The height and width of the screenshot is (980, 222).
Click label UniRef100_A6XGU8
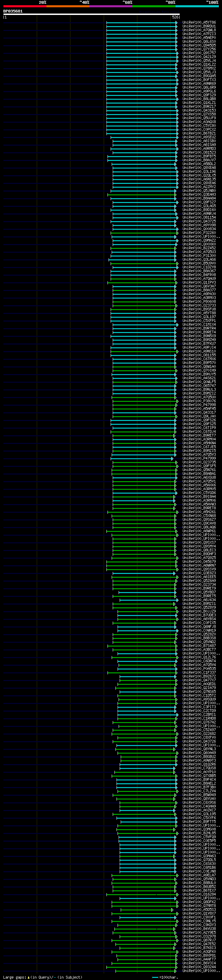coord(199,477)
